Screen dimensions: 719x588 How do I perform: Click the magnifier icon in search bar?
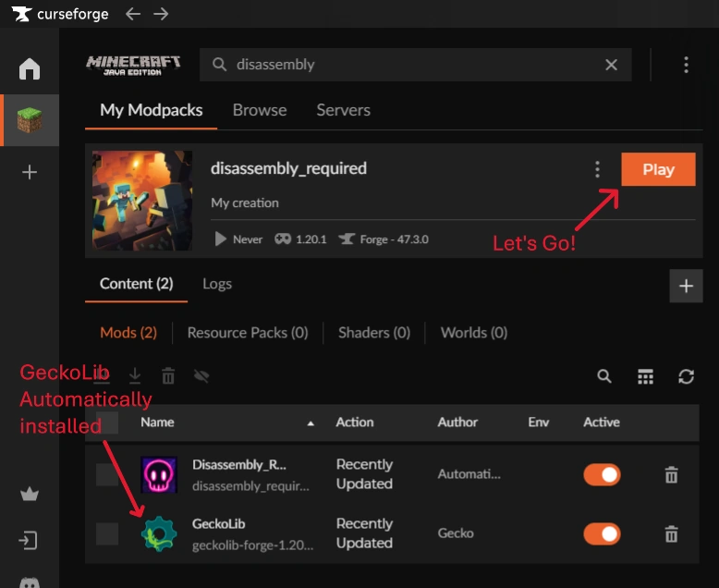pos(219,65)
